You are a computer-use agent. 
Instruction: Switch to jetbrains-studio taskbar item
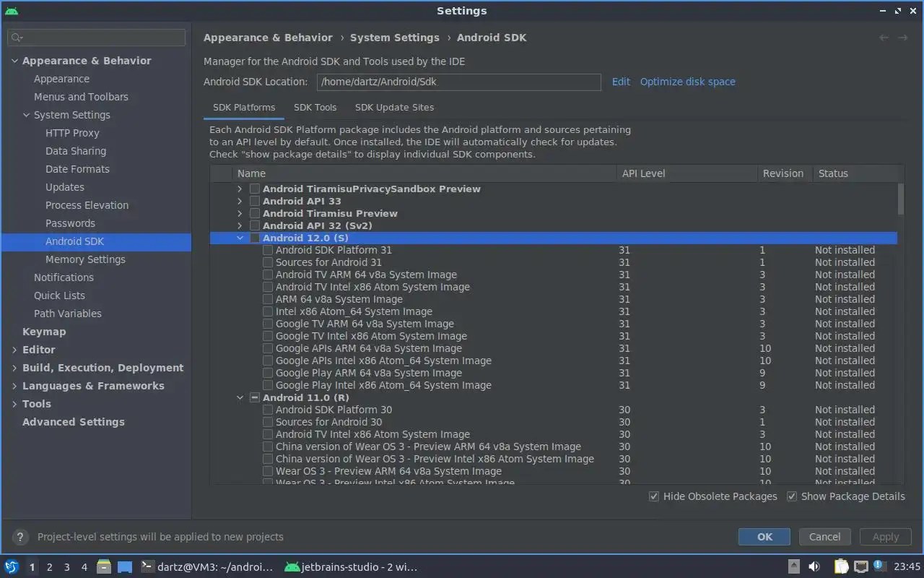tap(352, 566)
